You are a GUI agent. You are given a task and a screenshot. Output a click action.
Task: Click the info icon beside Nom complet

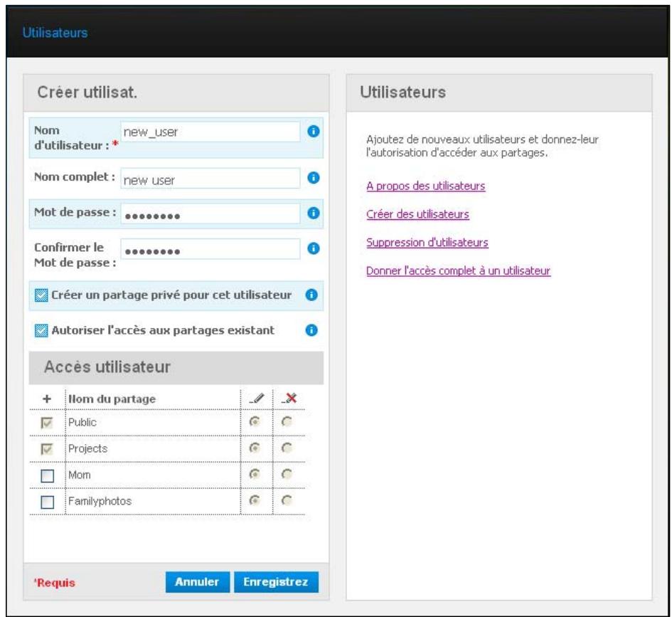314,177
